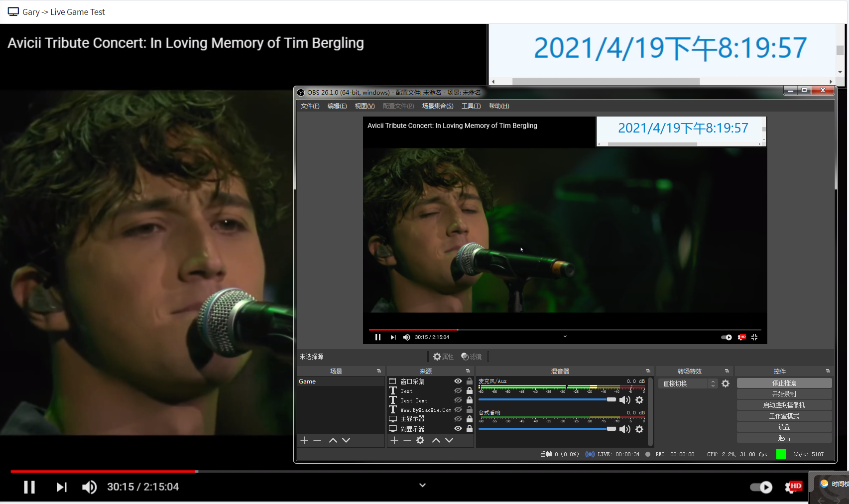The height and width of the screenshot is (504, 849).
Task: Mute the large video player volume
Action: pyautogui.click(x=90, y=487)
